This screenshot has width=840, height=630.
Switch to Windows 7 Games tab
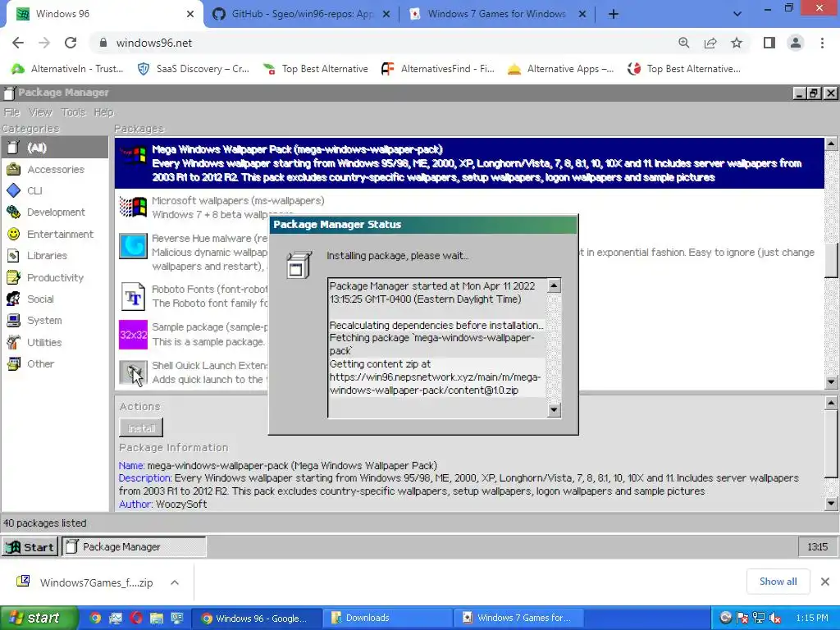[x=496, y=14]
